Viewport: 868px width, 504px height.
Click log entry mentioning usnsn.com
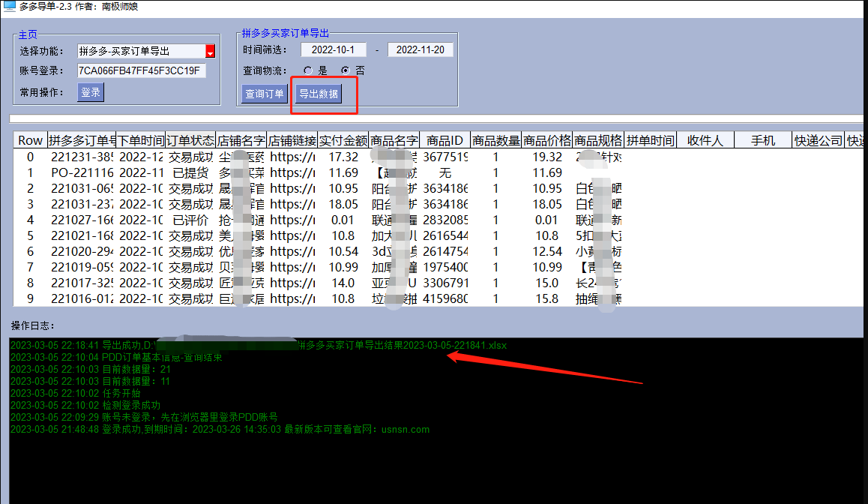(220, 430)
